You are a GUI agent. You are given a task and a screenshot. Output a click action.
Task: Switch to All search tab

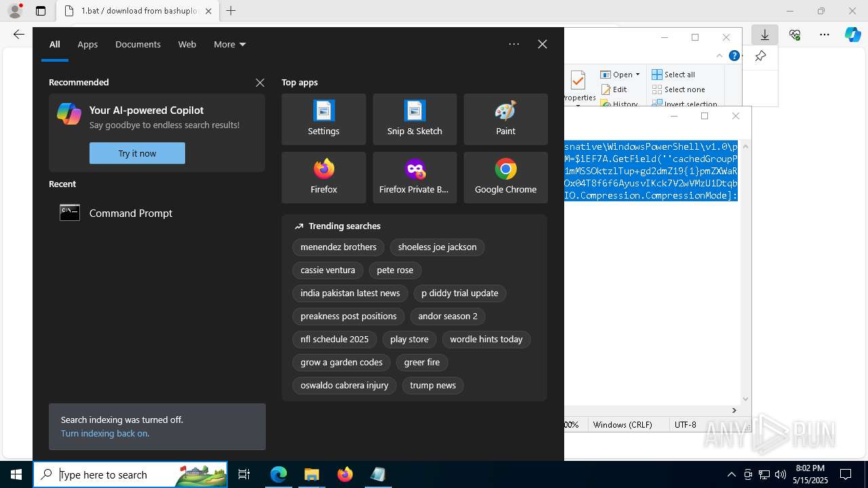55,44
